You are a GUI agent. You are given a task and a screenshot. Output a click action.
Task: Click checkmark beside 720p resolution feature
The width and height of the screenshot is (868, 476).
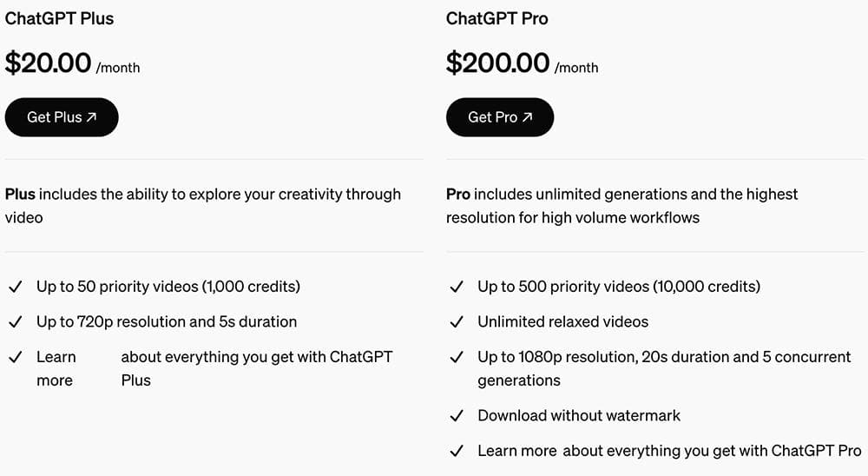click(15, 322)
